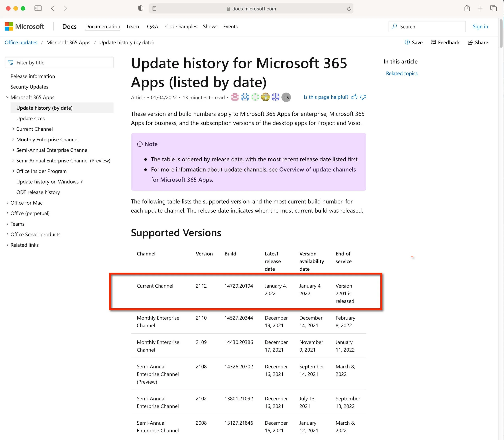
Task: Open the Q&A menu item
Action: (x=152, y=27)
